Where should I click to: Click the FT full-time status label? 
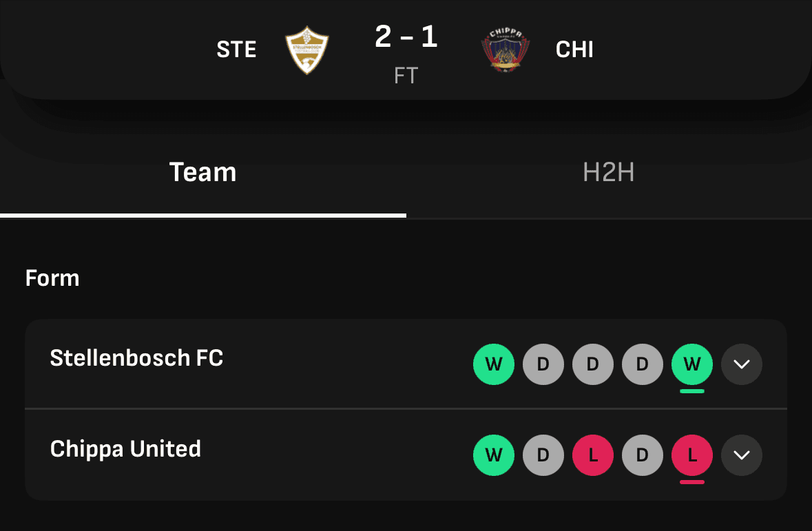(406, 76)
